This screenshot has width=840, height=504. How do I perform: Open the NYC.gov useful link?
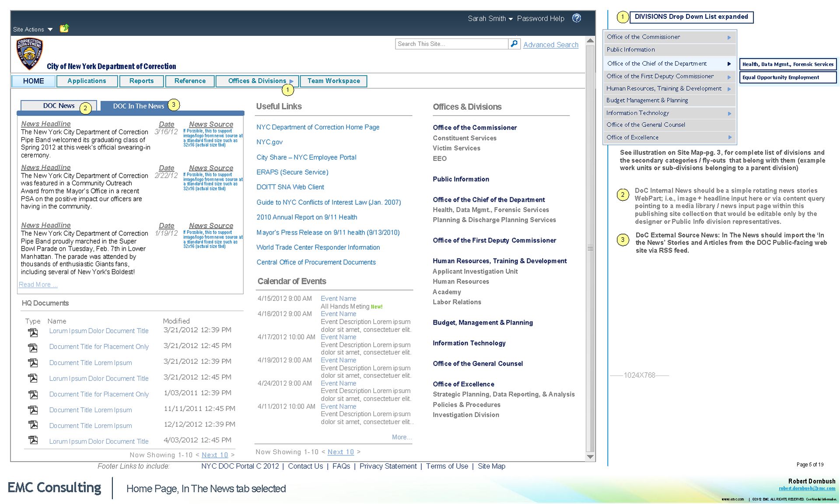coord(269,142)
